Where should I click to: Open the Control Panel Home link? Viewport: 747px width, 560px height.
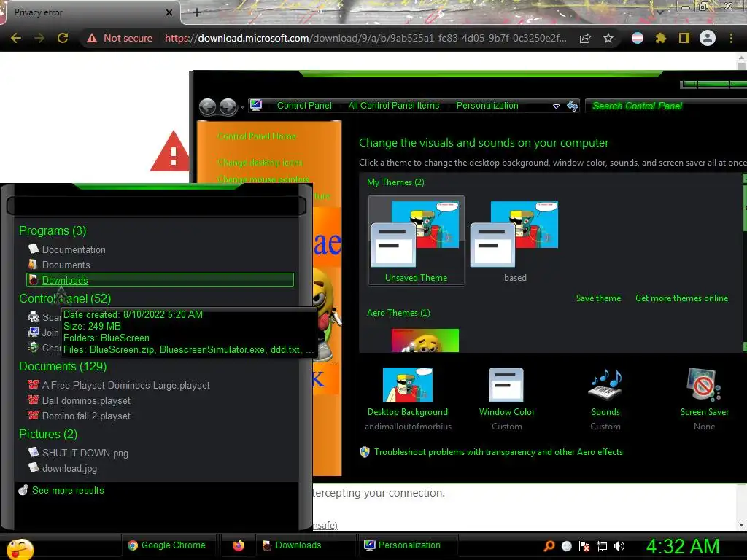click(257, 136)
